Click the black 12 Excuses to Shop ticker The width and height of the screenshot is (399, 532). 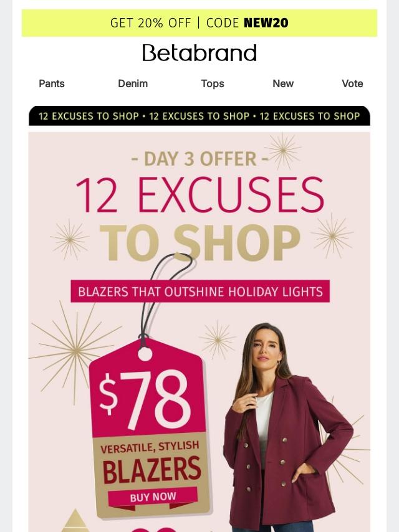click(x=199, y=116)
